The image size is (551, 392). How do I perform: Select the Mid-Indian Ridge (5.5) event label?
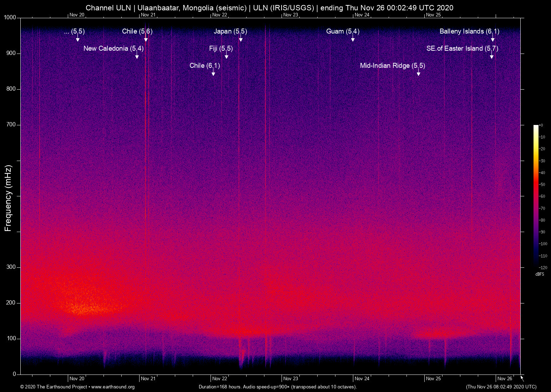click(x=393, y=66)
